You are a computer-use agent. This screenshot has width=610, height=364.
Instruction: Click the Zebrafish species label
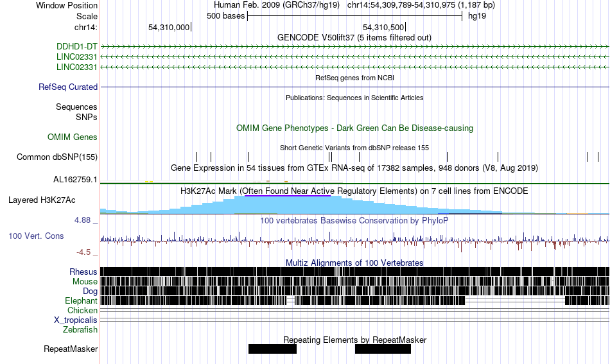pyautogui.click(x=80, y=330)
